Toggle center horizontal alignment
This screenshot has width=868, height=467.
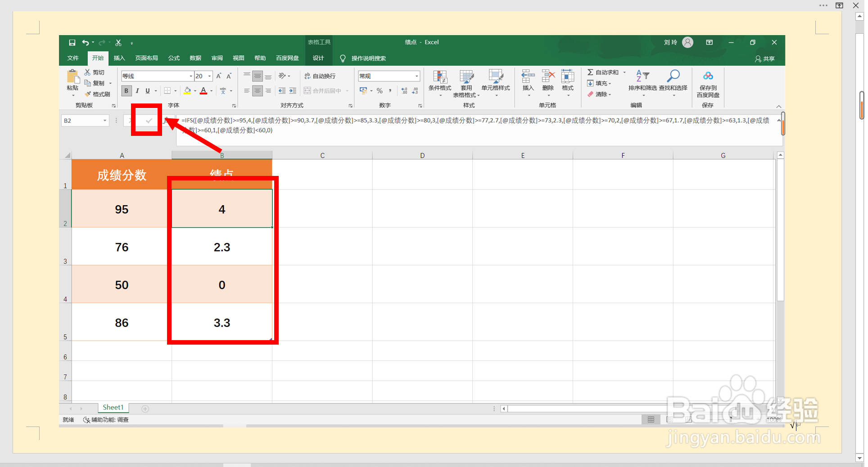[x=258, y=91]
